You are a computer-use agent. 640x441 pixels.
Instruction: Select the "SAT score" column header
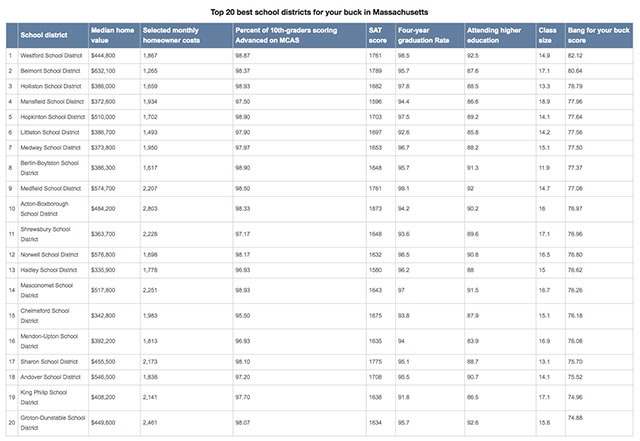378,35
